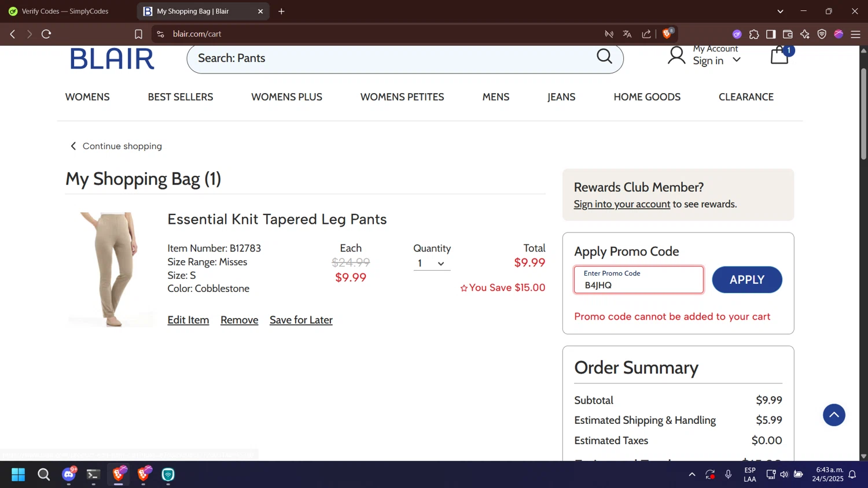Open the terminal app in taskbar
This screenshot has width=868, height=488.
[x=93, y=475]
